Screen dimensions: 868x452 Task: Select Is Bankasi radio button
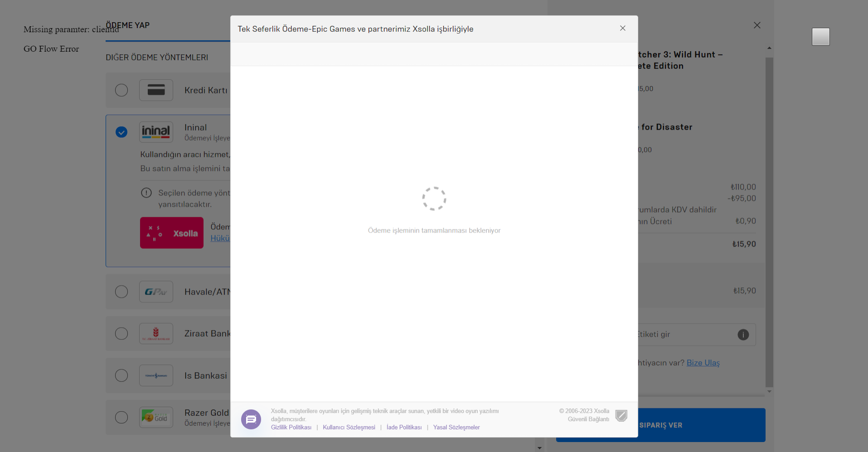(x=121, y=375)
